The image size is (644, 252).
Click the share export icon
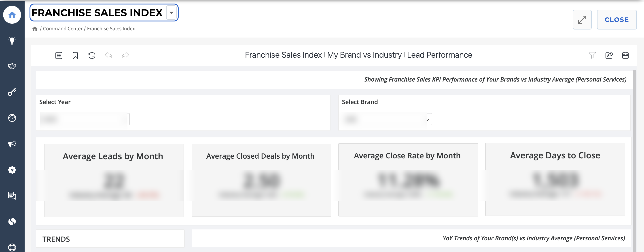coord(609,55)
